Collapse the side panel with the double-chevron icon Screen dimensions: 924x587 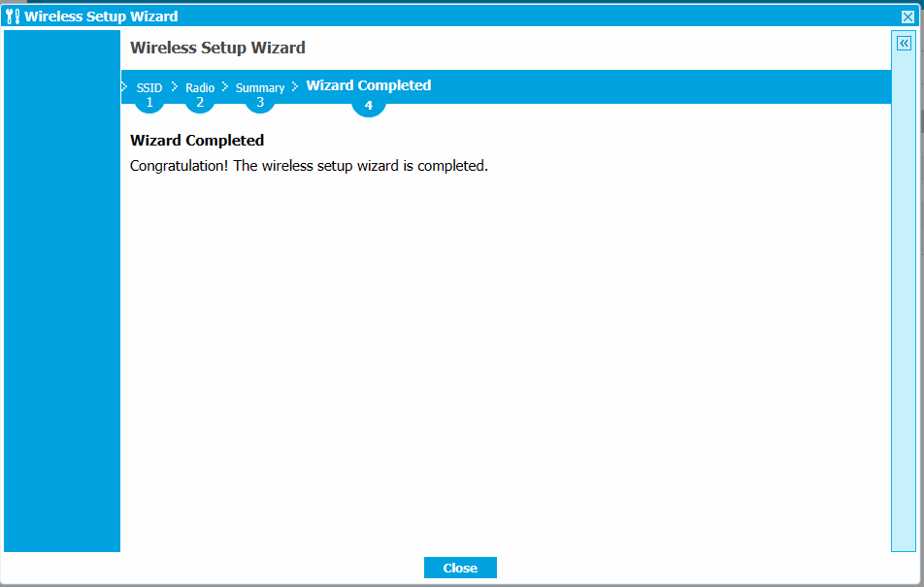pos(904,43)
